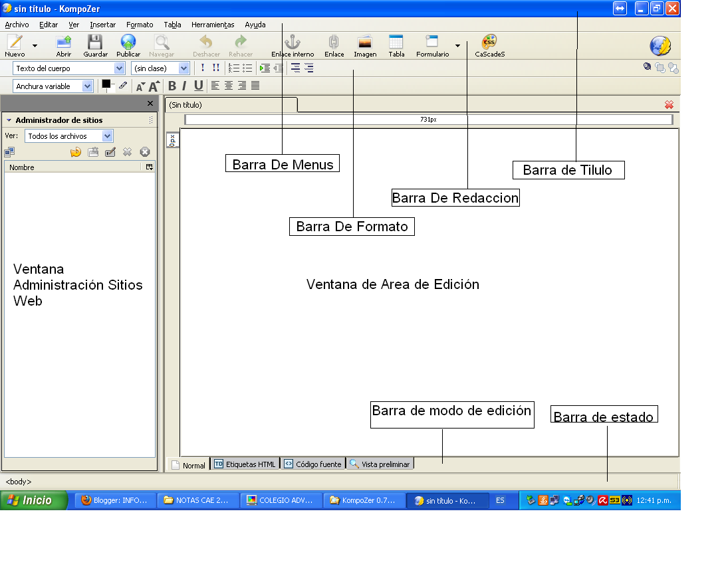Center align the text

coord(229,86)
